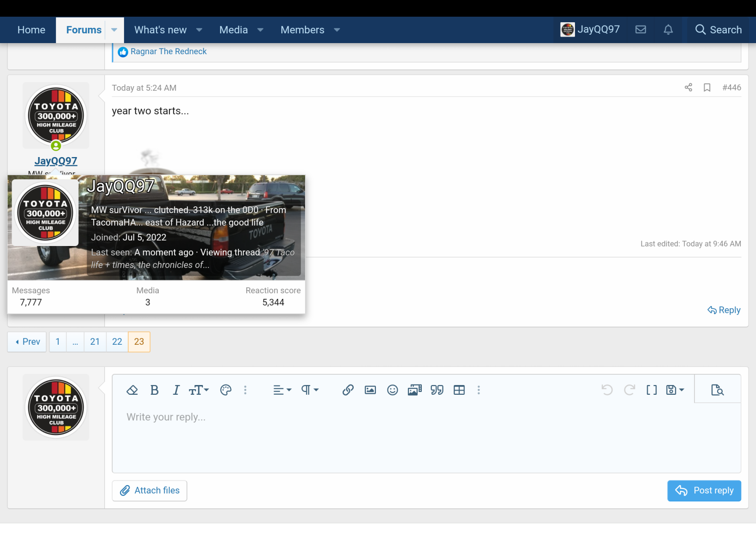
Task: Expand the What's new menu arrow
Action: point(200,30)
